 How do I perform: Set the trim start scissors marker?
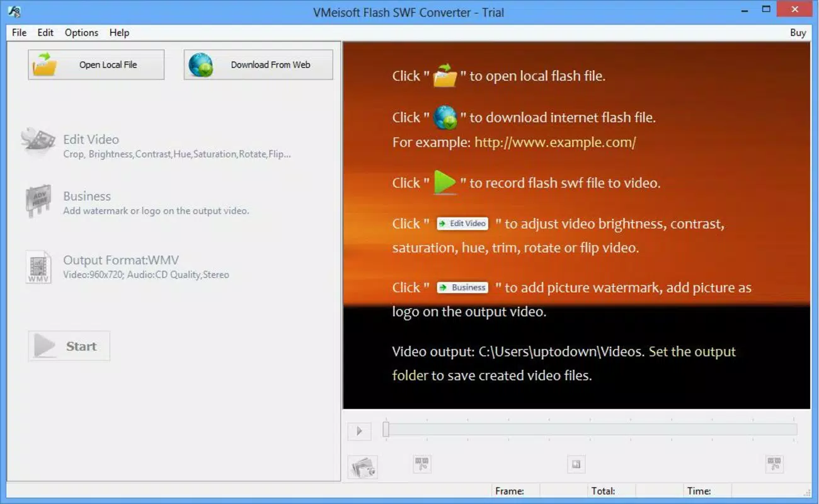(422, 464)
